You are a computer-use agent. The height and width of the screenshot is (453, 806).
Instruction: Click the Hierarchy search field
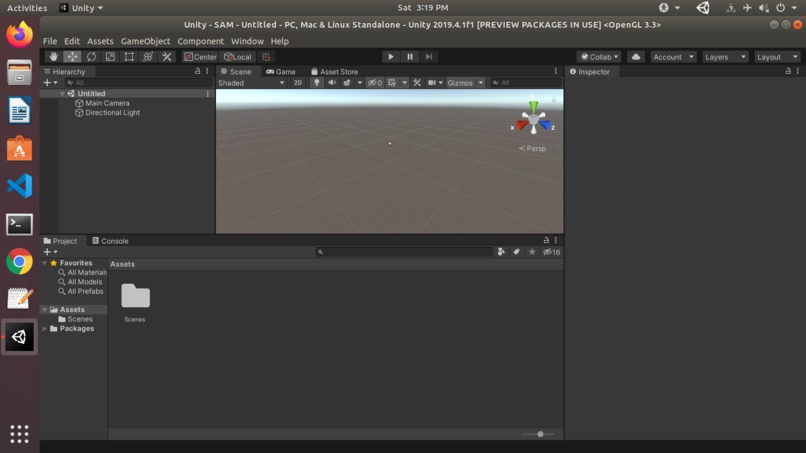pos(139,83)
